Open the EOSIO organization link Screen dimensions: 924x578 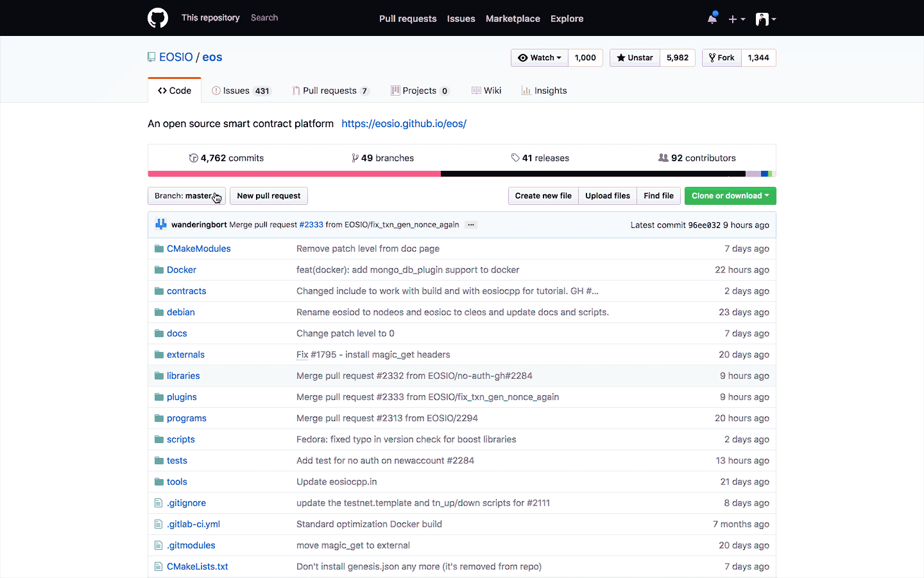tap(176, 57)
